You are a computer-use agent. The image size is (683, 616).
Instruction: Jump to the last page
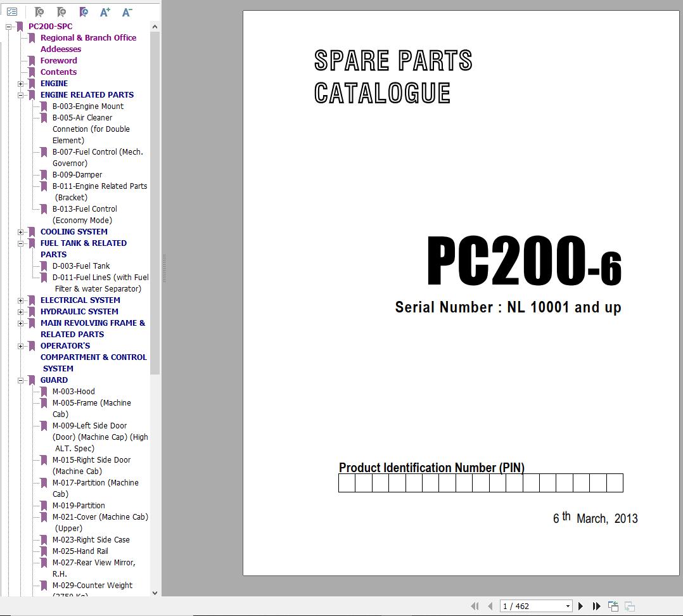click(x=596, y=606)
